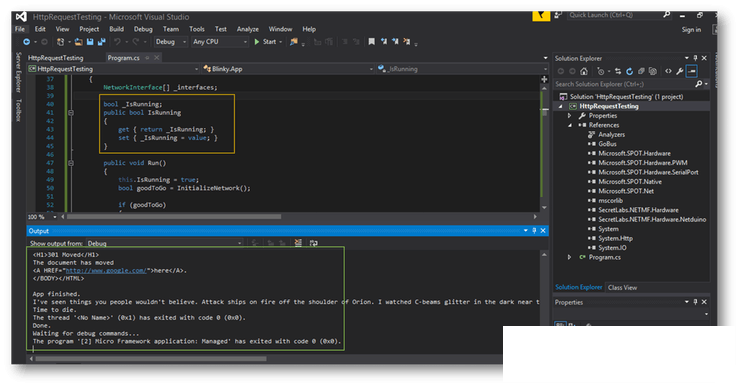
Task: Toggle bookmark on current line
Action: click(371, 42)
